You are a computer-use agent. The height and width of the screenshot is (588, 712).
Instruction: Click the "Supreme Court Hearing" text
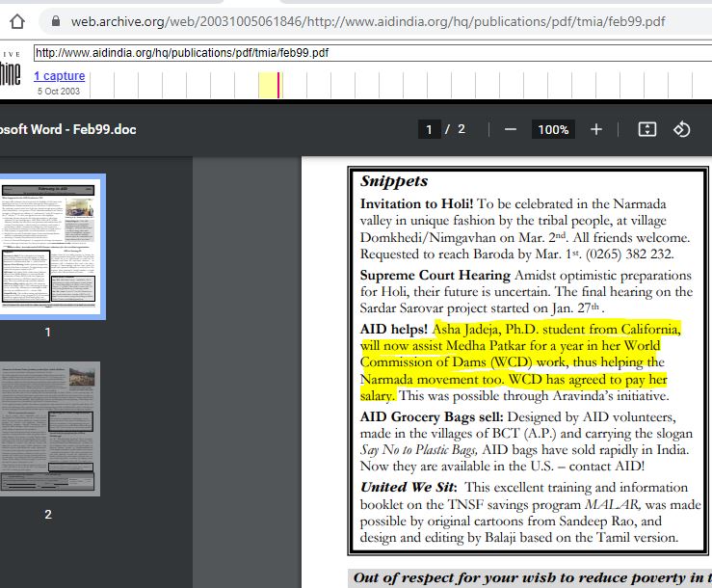point(435,275)
